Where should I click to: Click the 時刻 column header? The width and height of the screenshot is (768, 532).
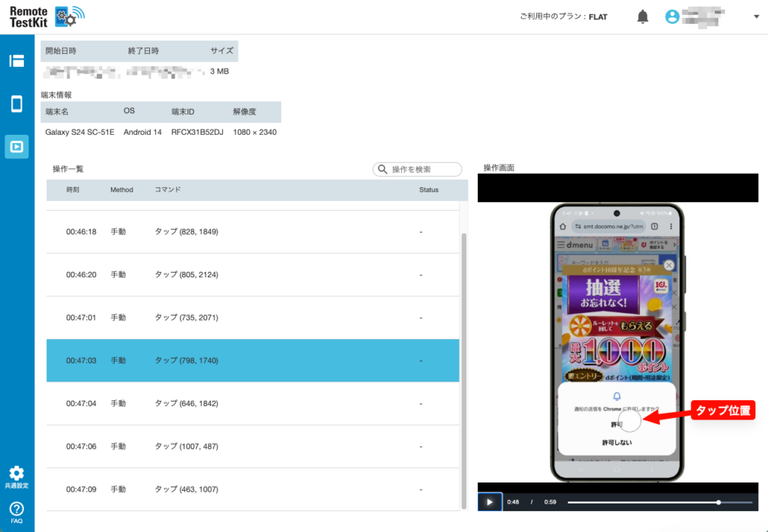click(73, 190)
